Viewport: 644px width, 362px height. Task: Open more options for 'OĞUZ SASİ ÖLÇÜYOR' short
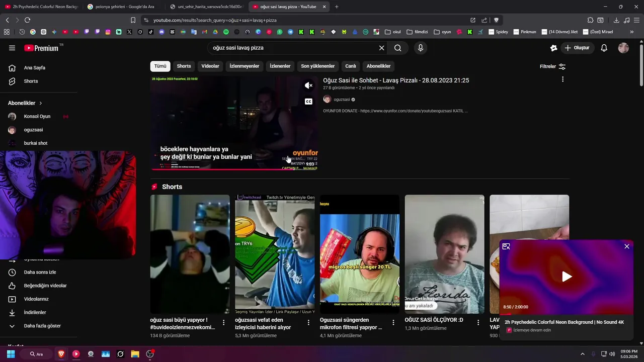[x=478, y=322]
